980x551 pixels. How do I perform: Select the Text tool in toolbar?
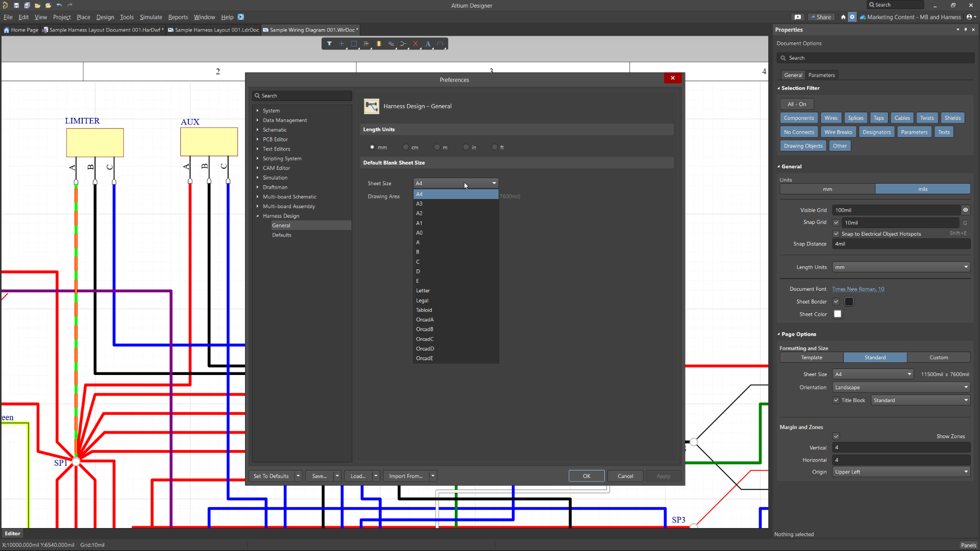pyautogui.click(x=428, y=44)
